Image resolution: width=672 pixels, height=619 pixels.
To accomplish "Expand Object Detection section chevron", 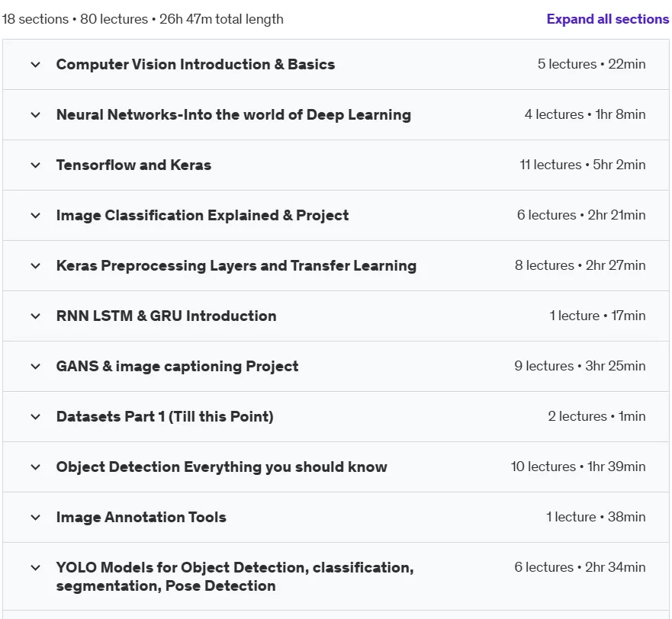I will [36, 467].
